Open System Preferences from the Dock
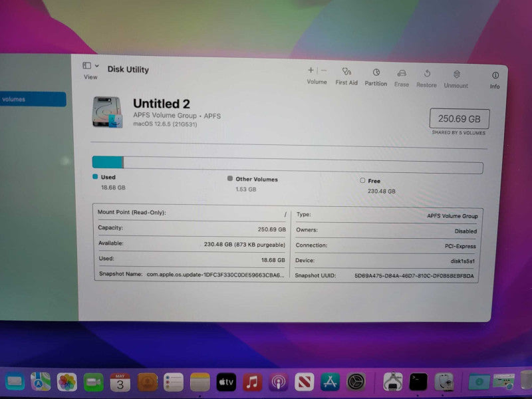 (356, 382)
